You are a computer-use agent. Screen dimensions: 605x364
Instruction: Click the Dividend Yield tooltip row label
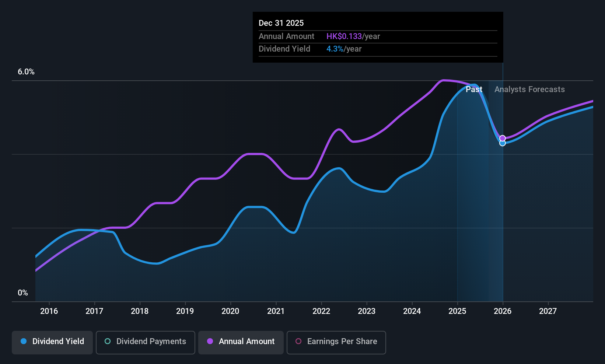[x=284, y=49]
